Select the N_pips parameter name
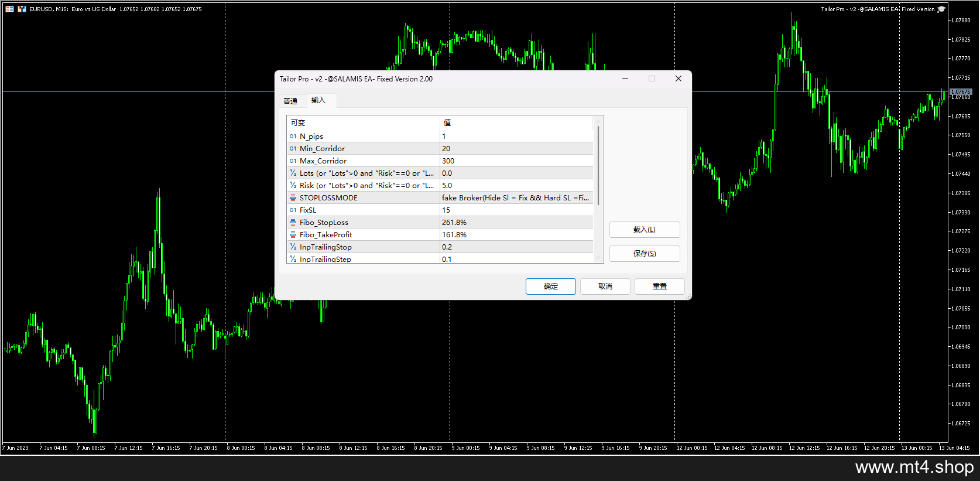The height and width of the screenshot is (481, 980). [311, 137]
